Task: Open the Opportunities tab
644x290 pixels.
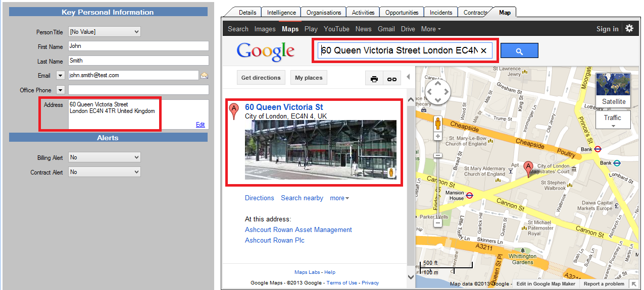Action: tap(402, 13)
